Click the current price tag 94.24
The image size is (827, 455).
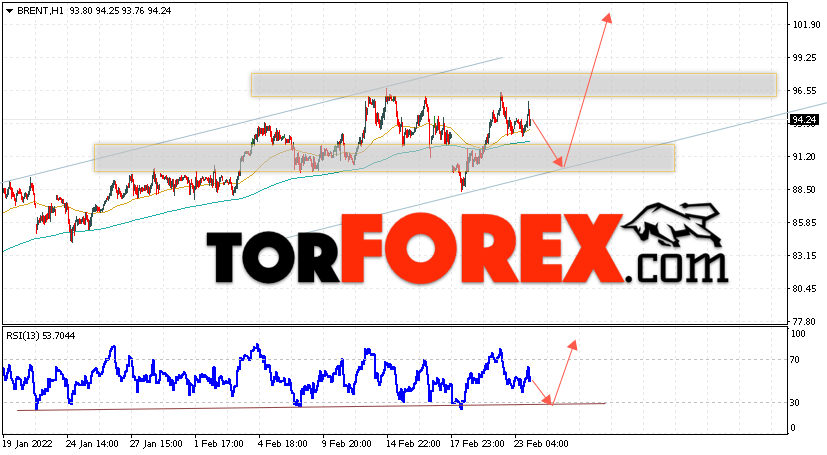pyautogui.click(x=804, y=120)
